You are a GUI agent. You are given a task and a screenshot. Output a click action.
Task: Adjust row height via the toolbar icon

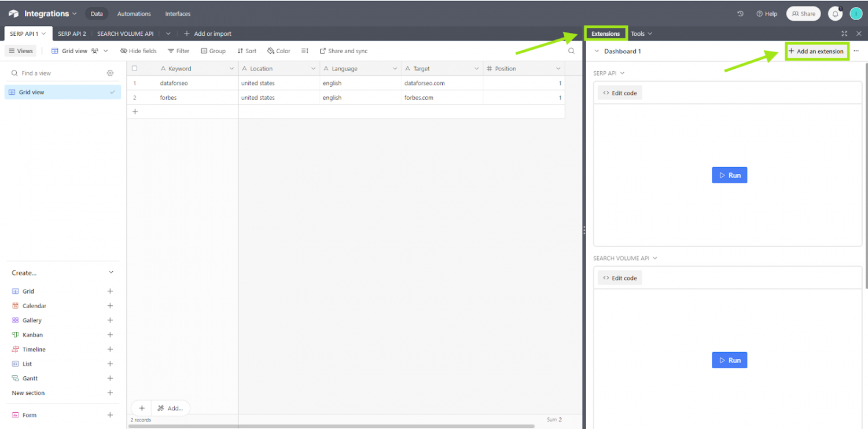[x=305, y=51]
